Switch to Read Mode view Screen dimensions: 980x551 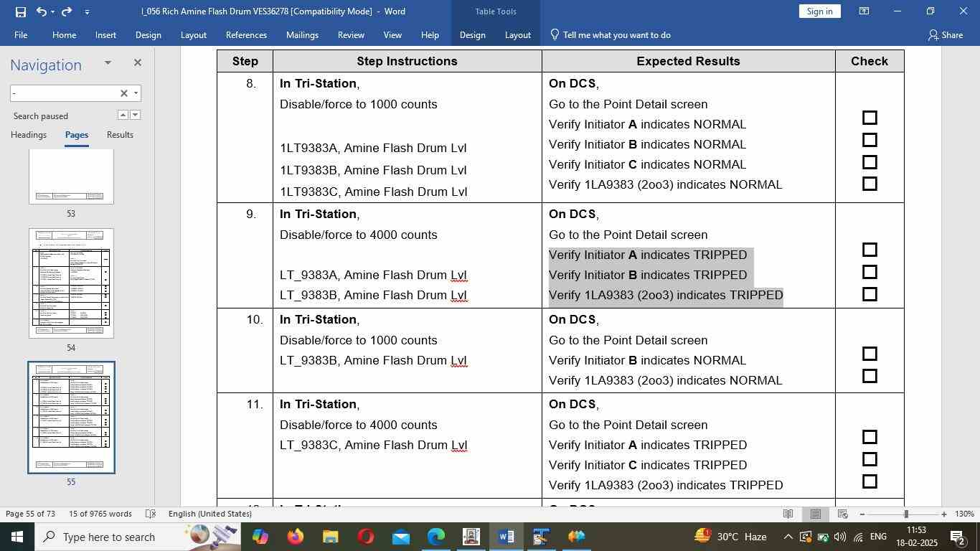point(788,514)
